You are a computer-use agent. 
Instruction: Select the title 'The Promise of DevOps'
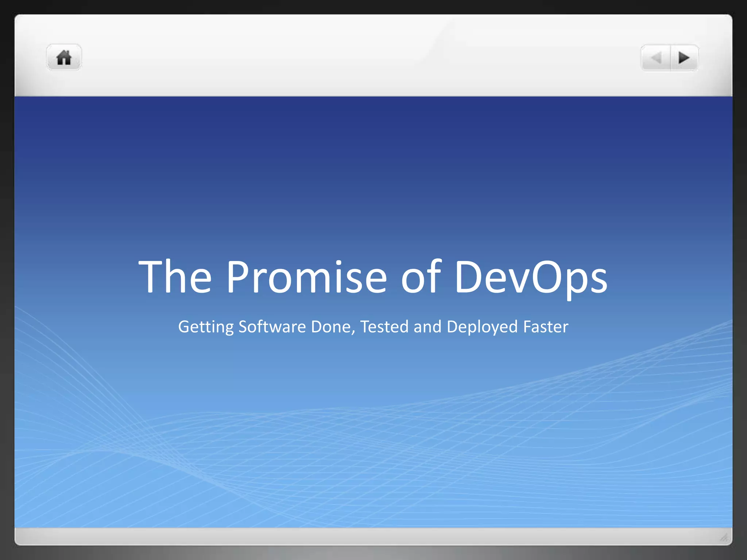pos(373,276)
